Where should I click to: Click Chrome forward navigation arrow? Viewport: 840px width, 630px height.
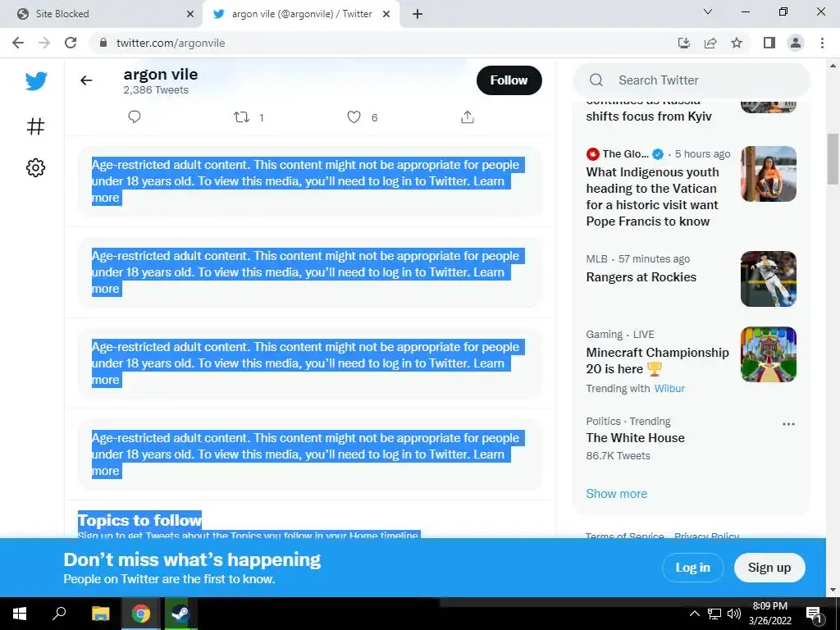click(44, 43)
